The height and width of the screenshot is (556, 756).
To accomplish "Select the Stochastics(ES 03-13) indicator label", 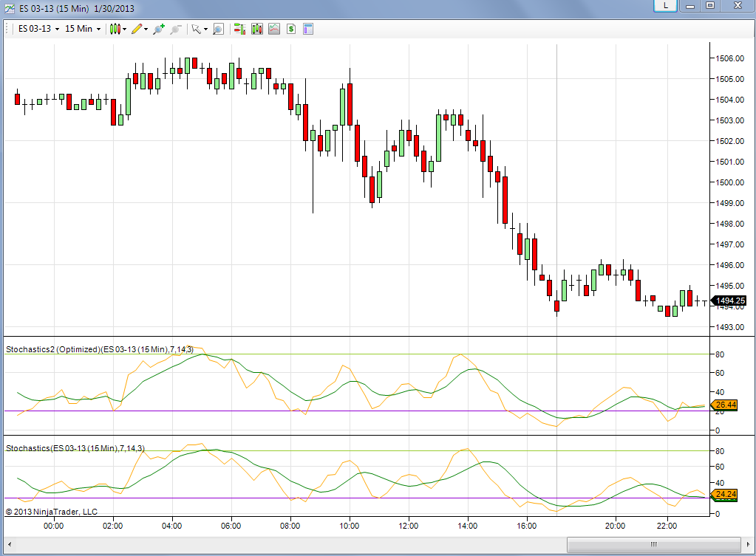I will (75, 448).
